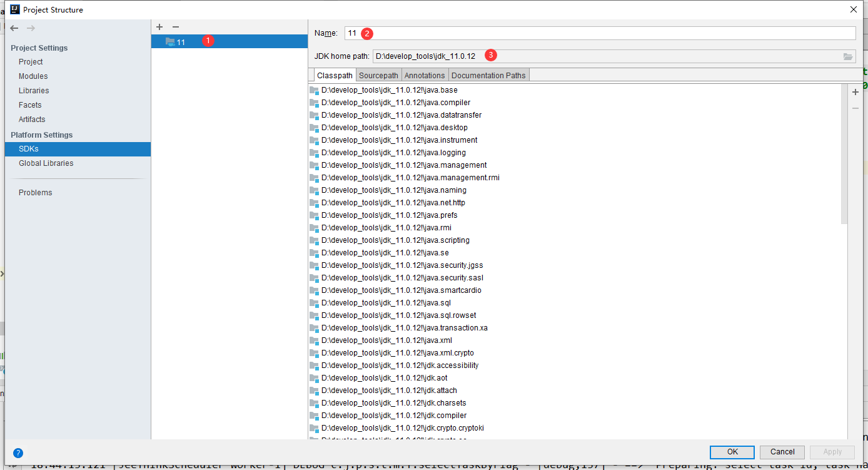Viewport: 868px width, 470px height.
Task: Add a new SDK with plus icon above SDK list
Action: point(159,27)
